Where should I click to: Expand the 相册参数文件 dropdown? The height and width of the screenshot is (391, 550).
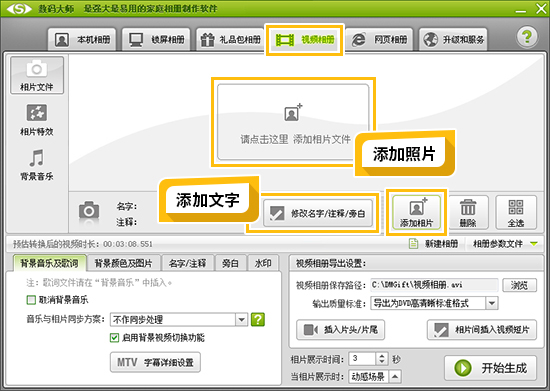pos(505,243)
